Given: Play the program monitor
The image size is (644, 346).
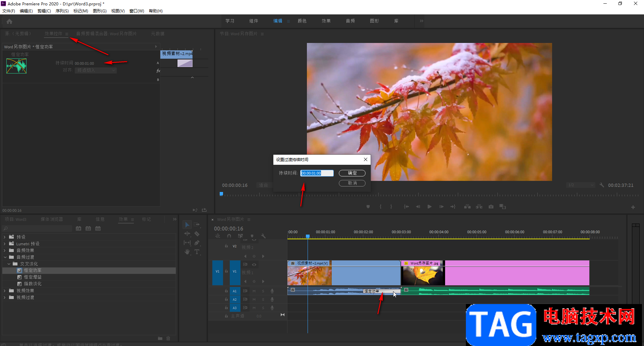Looking at the screenshot, I should point(430,207).
